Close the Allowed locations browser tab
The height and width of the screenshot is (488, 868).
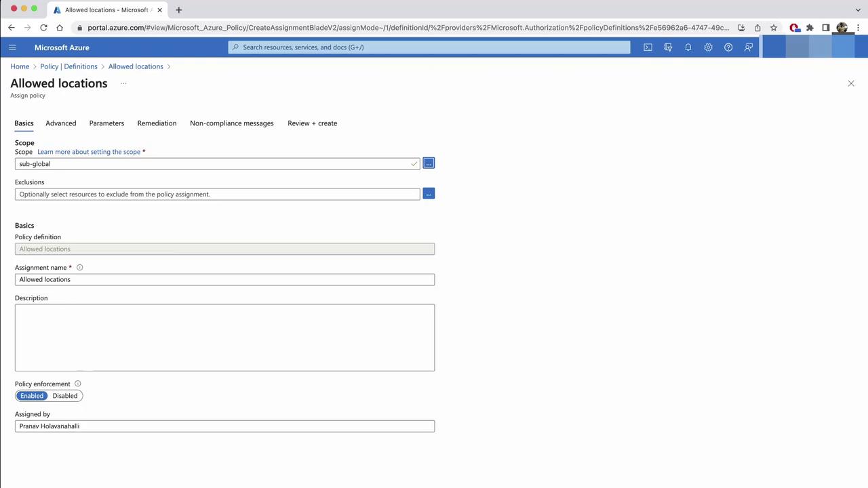(160, 10)
